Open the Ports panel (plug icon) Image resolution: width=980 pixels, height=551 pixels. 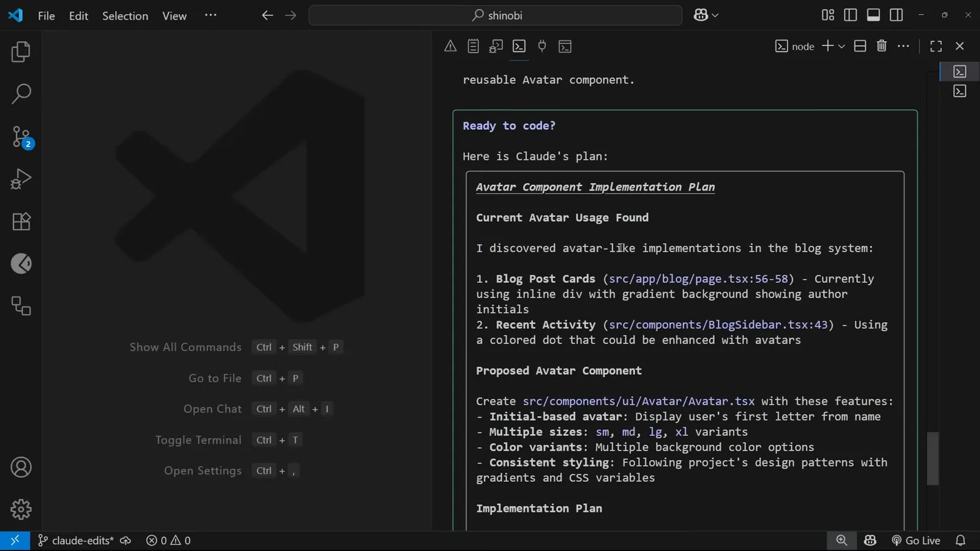tap(542, 46)
